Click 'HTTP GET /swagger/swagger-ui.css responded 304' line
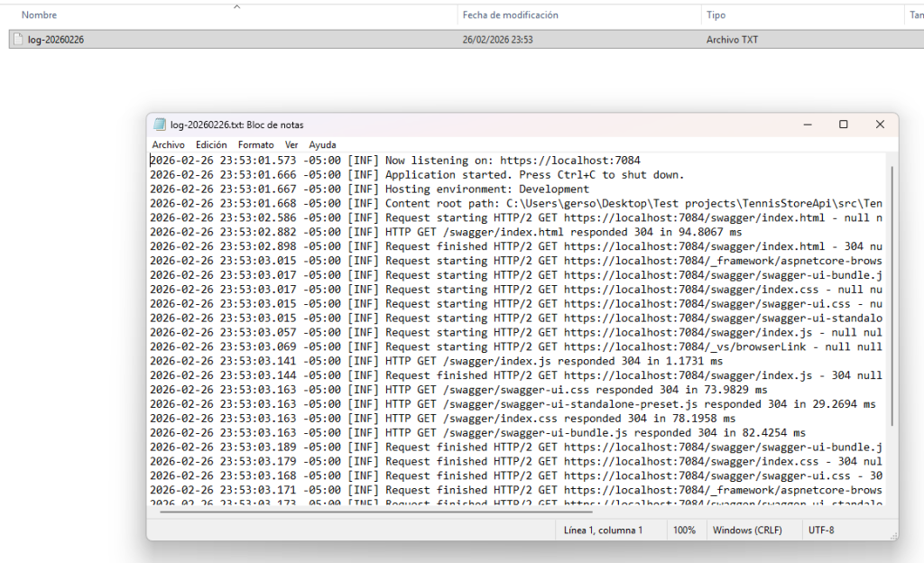This screenshot has width=924, height=563. (x=458, y=390)
